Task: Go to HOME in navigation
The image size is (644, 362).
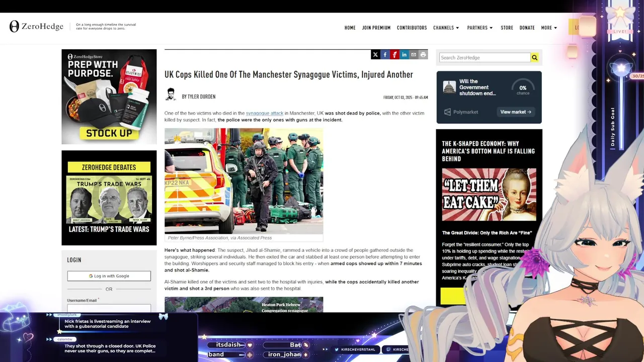Action: 350,28
